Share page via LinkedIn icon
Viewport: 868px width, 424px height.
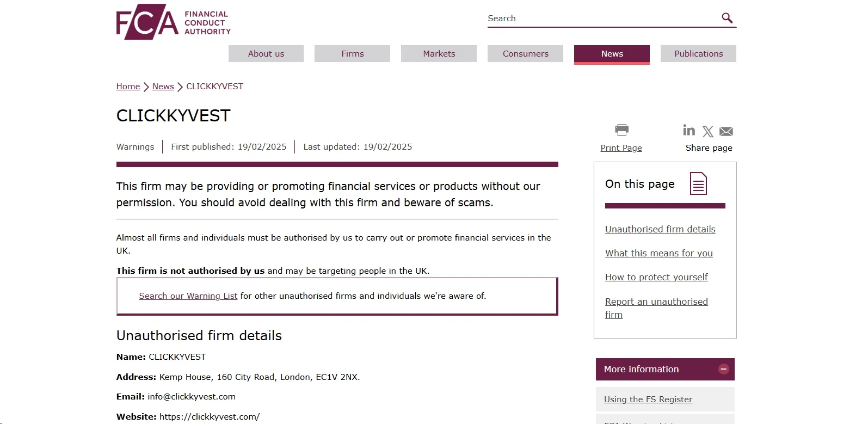(x=689, y=130)
